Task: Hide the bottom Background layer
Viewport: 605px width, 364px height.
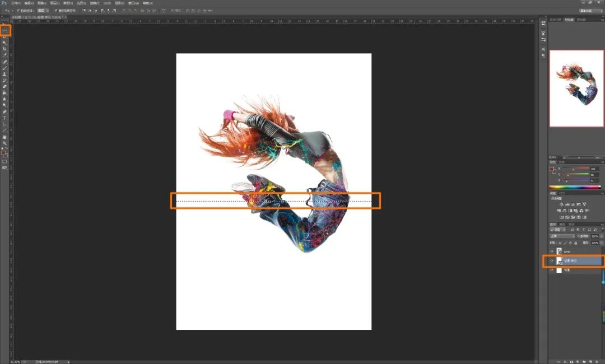Action: coord(552,270)
